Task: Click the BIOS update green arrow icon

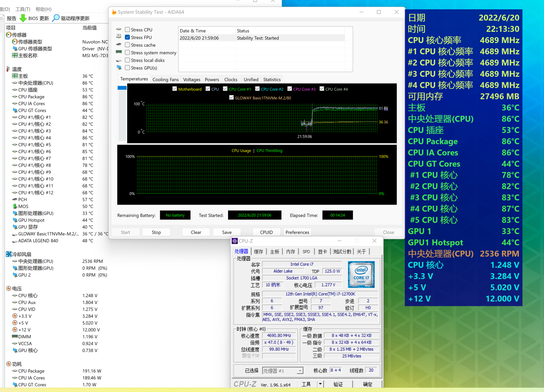Action: coord(23,18)
